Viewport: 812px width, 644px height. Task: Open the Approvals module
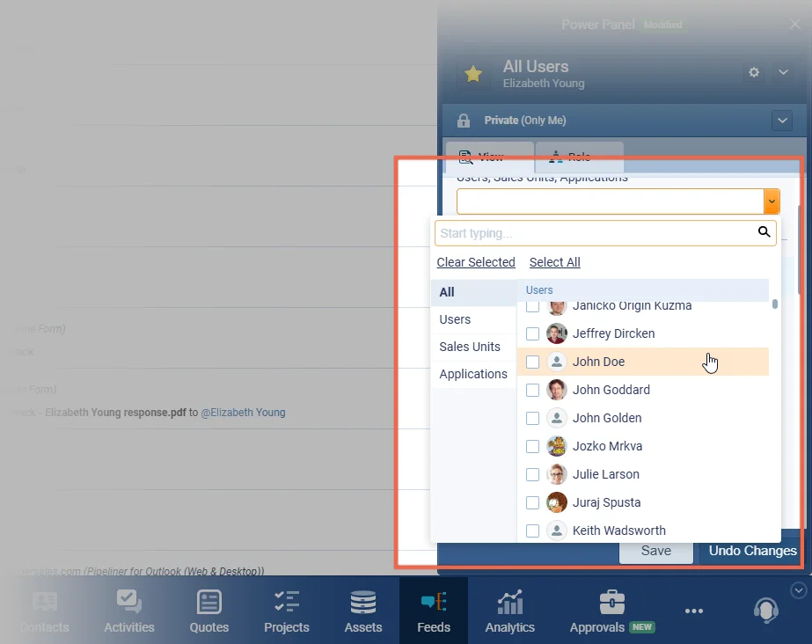click(x=612, y=612)
